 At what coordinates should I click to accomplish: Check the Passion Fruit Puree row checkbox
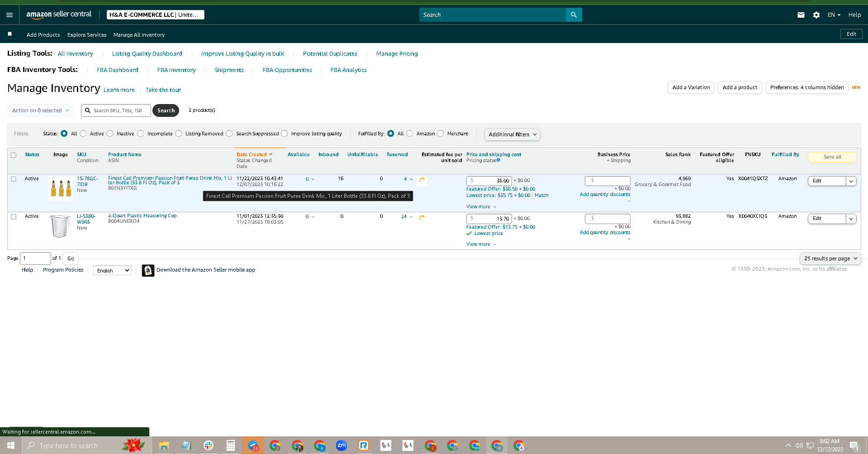pos(14,179)
